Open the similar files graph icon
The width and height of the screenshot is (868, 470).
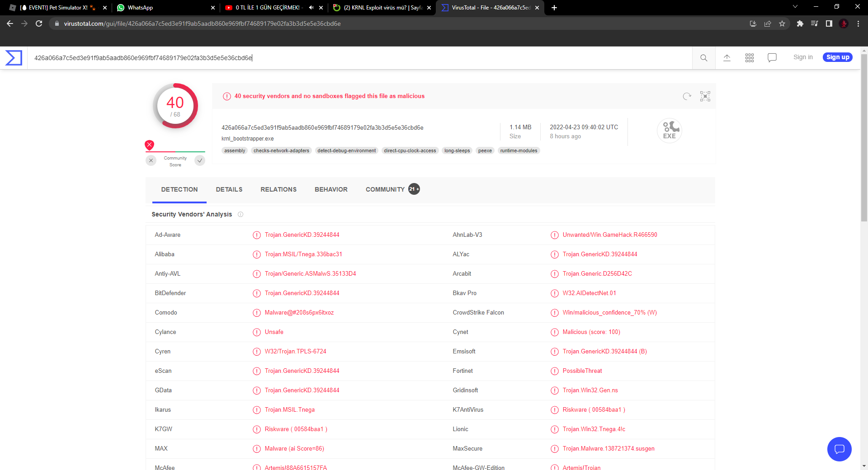click(705, 96)
